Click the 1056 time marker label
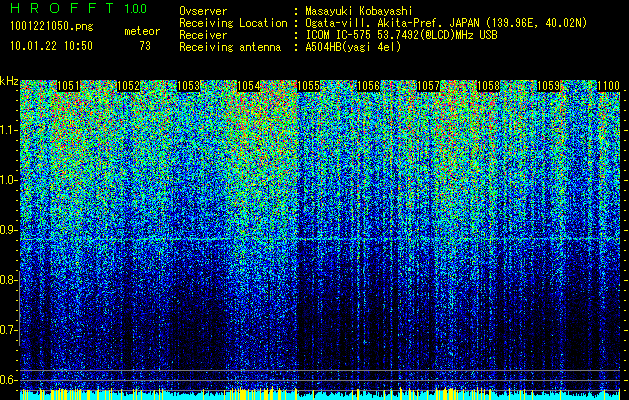The image size is (629, 400). (x=369, y=86)
